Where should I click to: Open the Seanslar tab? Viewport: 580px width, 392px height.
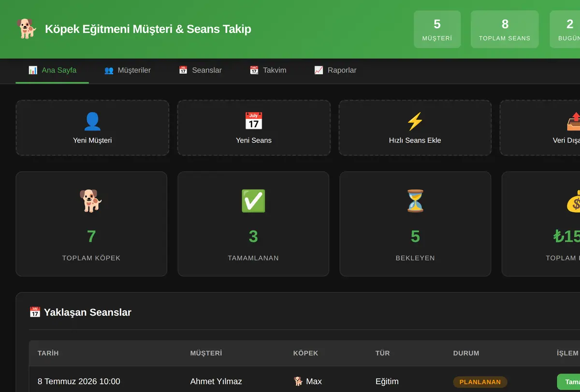point(200,70)
